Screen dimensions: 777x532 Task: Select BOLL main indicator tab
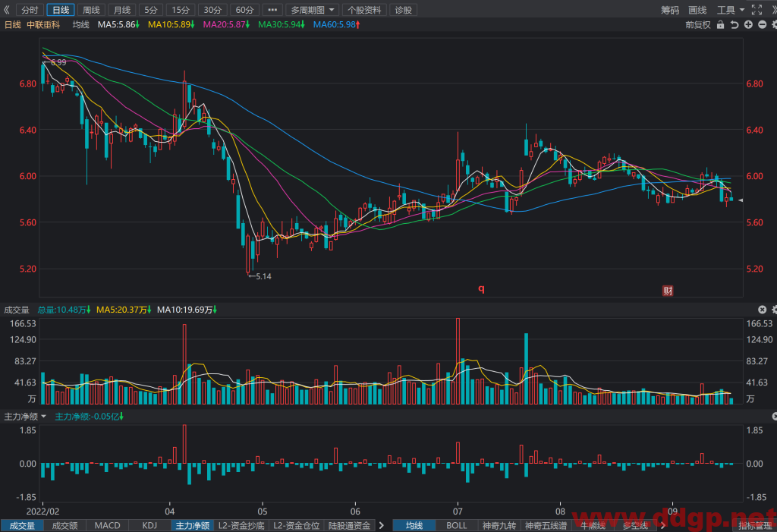pos(456,526)
